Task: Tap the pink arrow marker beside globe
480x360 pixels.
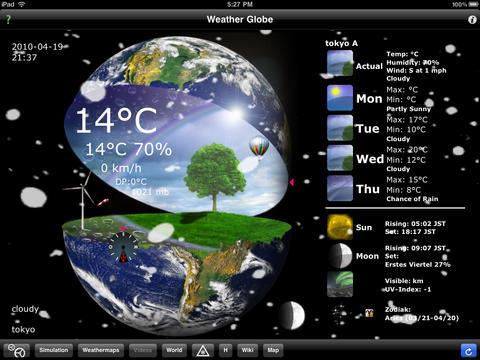Action: pyautogui.click(x=292, y=182)
